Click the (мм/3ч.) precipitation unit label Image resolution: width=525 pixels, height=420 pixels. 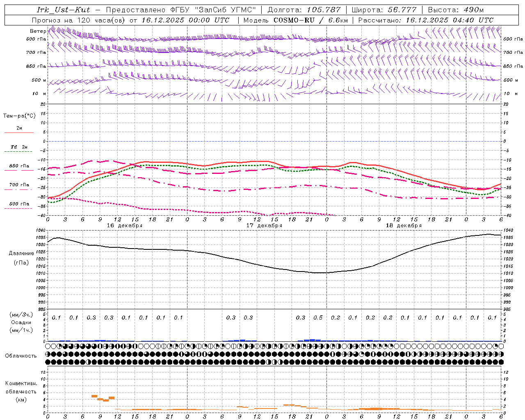tap(21, 315)
